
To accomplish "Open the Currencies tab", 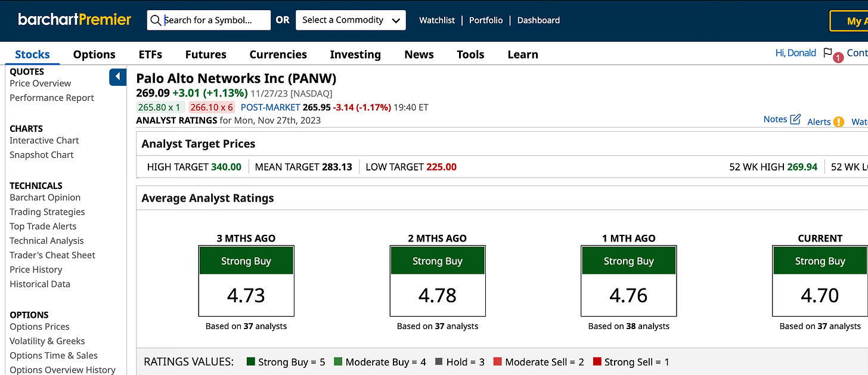I will pyautogui.click(x=278, y=54).
